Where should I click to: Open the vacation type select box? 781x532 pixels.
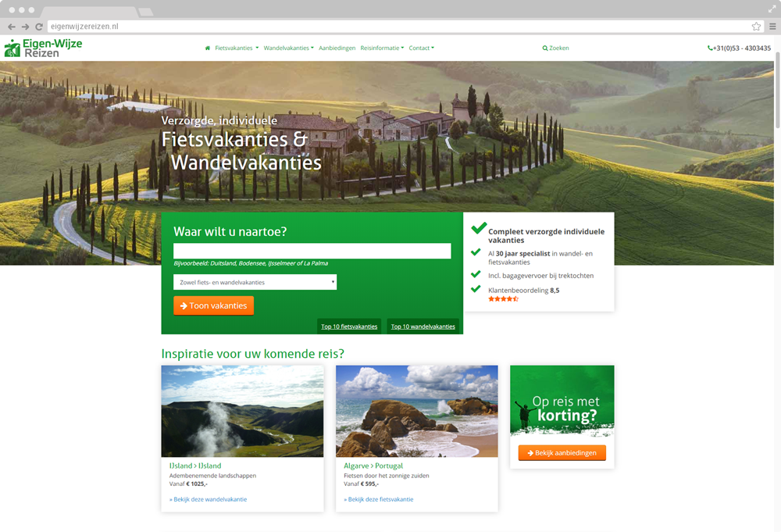[x=255, y=282]
